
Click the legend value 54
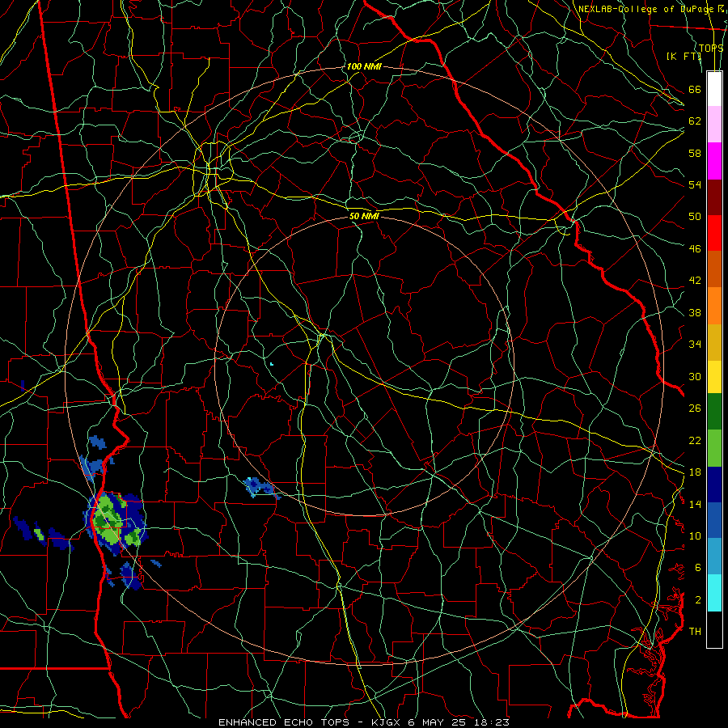695,184
